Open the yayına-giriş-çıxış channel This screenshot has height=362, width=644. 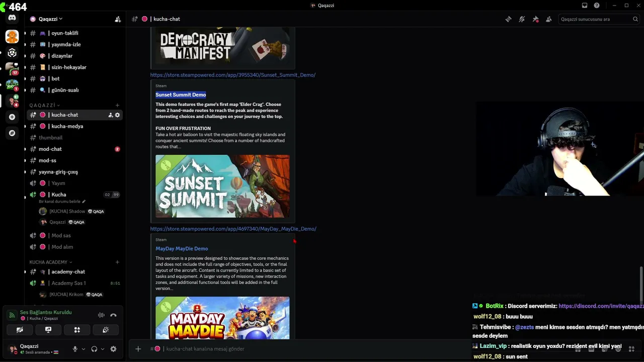pos(74,172)
